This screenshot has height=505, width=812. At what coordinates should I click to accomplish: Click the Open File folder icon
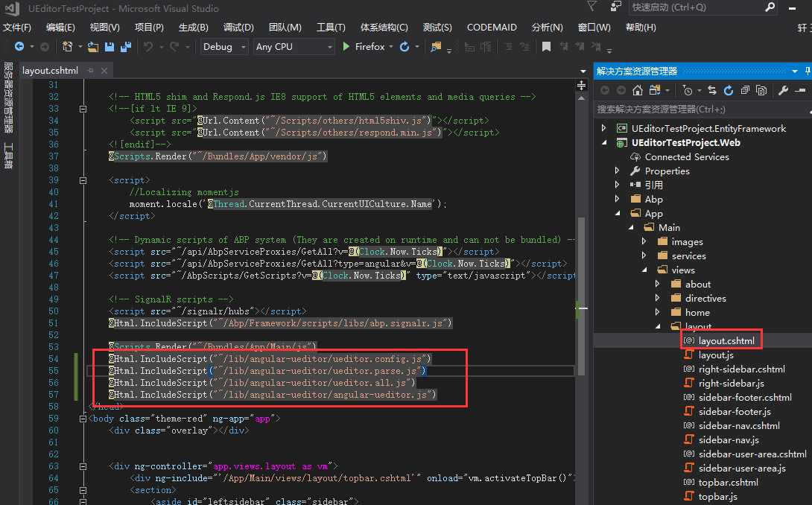pos(93,47)
